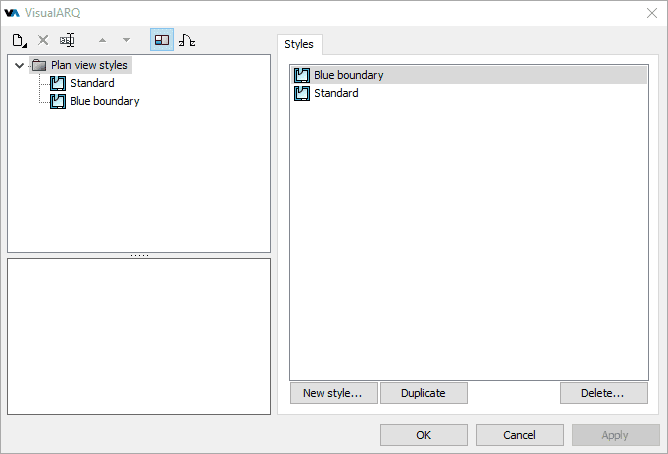Click the Rename toolbar icon
The width and height of the screenshot is (668, 454).
(x=67, y=40)
